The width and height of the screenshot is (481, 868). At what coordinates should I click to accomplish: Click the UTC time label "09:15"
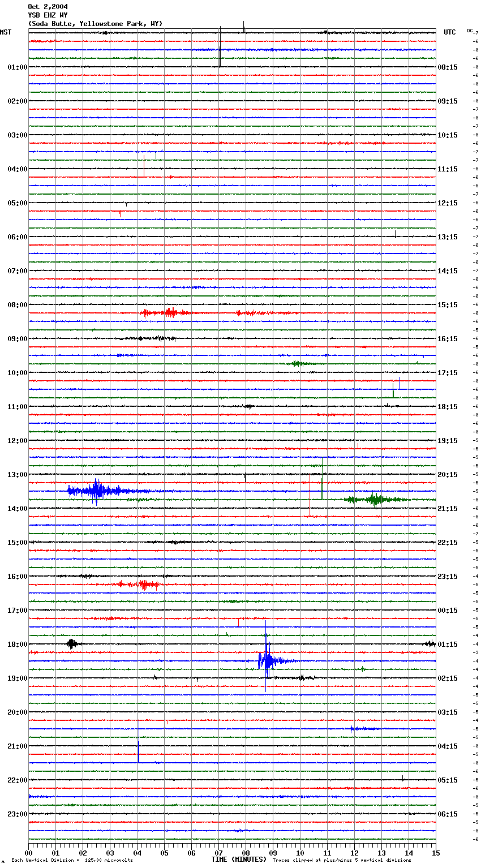[x=448, y=101]
